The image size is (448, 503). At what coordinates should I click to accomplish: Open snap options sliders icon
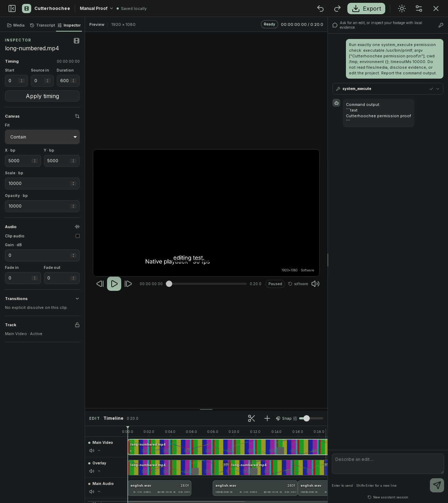[295, 418]
